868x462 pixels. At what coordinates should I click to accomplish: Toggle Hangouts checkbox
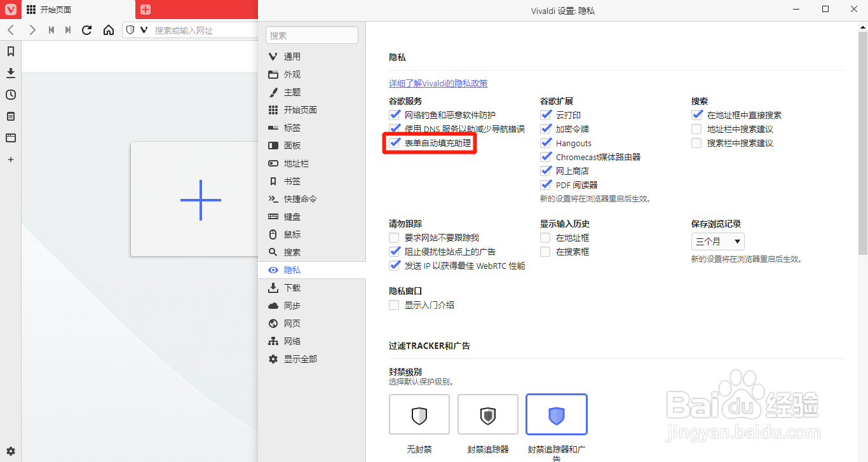pos(546,143)
